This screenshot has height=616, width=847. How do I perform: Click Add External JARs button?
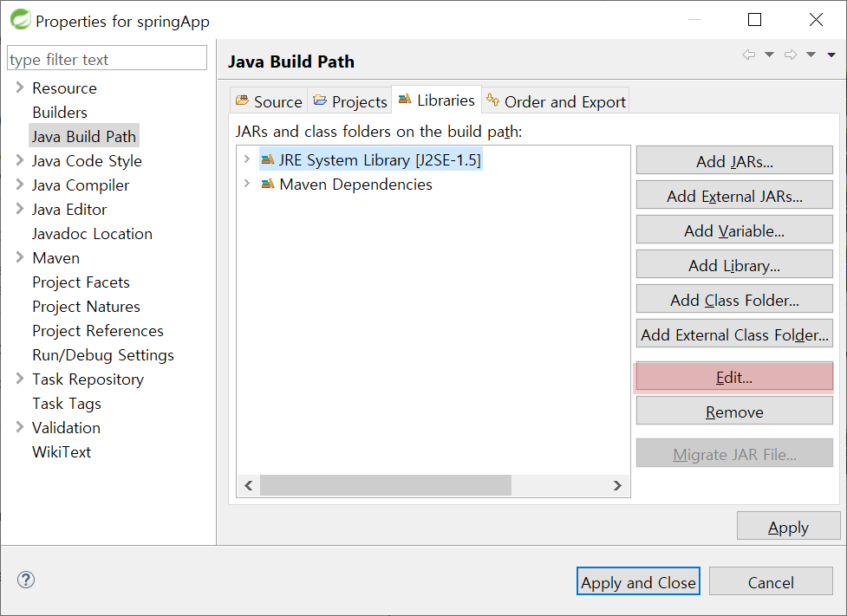(734, 195)
